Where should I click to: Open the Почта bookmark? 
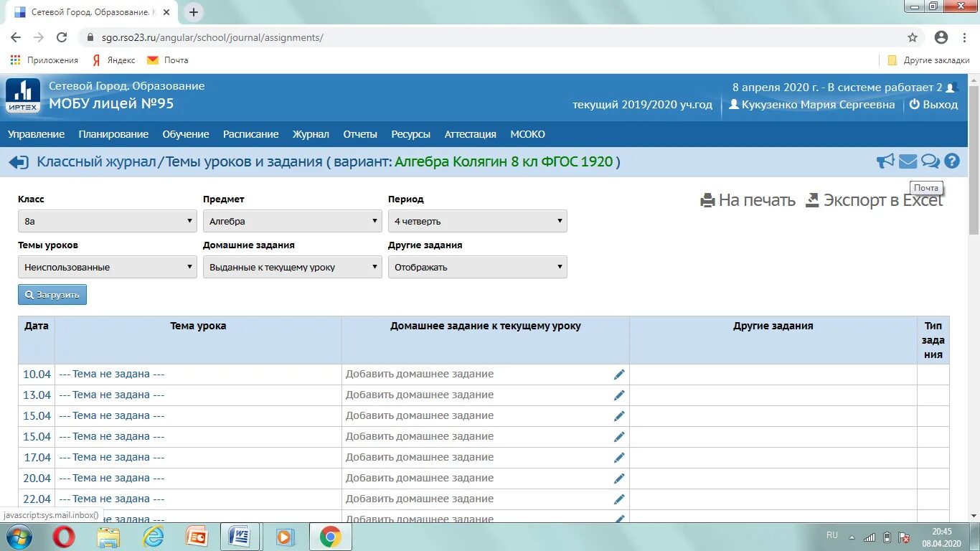click(x=168, y=60)
